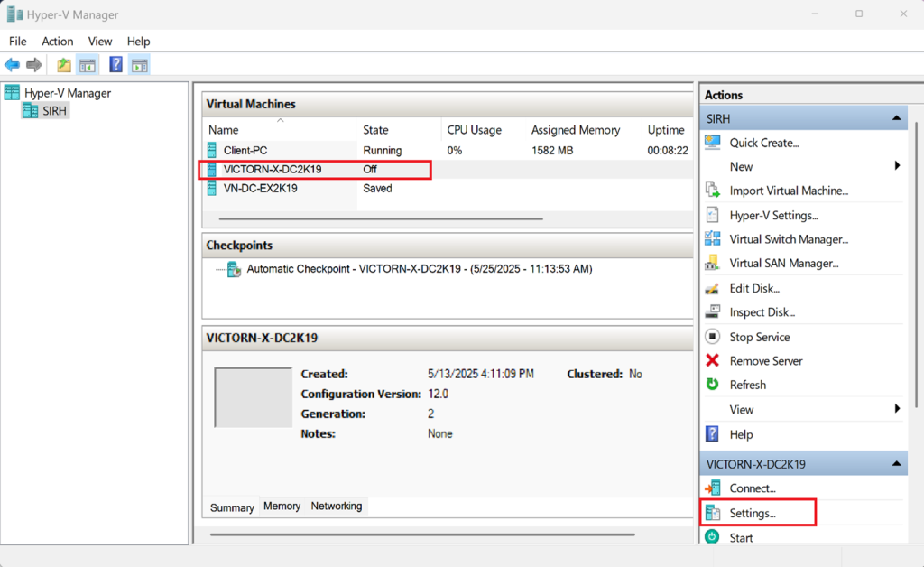924x567 pixels.
Task: Switch to the Networking tab
Action: point(336,507)
